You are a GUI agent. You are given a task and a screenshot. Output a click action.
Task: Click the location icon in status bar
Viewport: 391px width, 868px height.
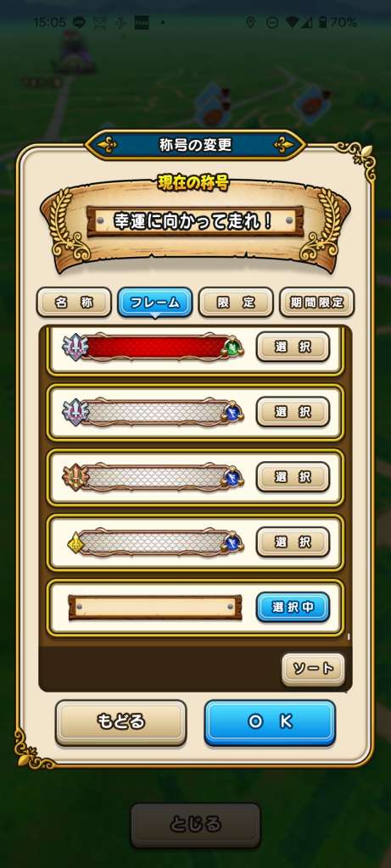click(250, 23)
